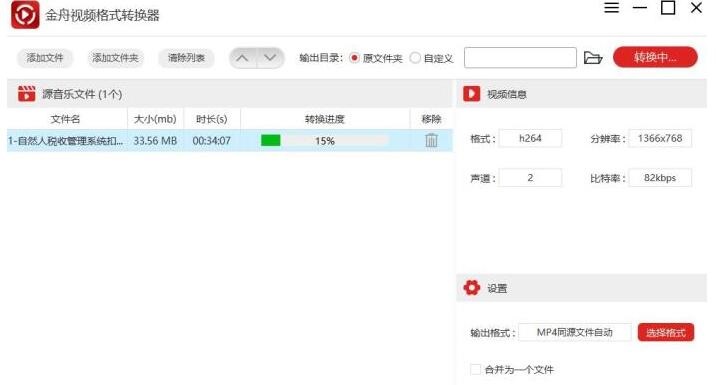Click the 格式 field showing h264

(x=530, y=138)
